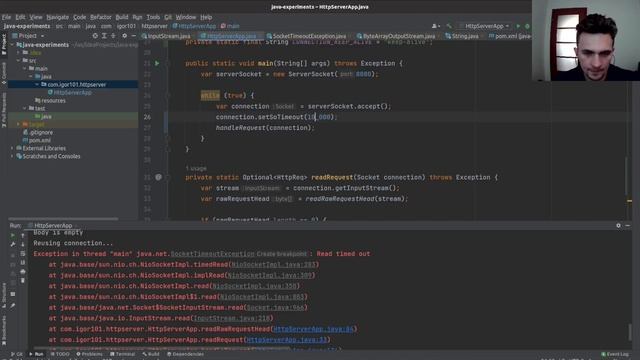Click the Down stack trace arrow
Screen dimensions: 640x360
point(22,244)
